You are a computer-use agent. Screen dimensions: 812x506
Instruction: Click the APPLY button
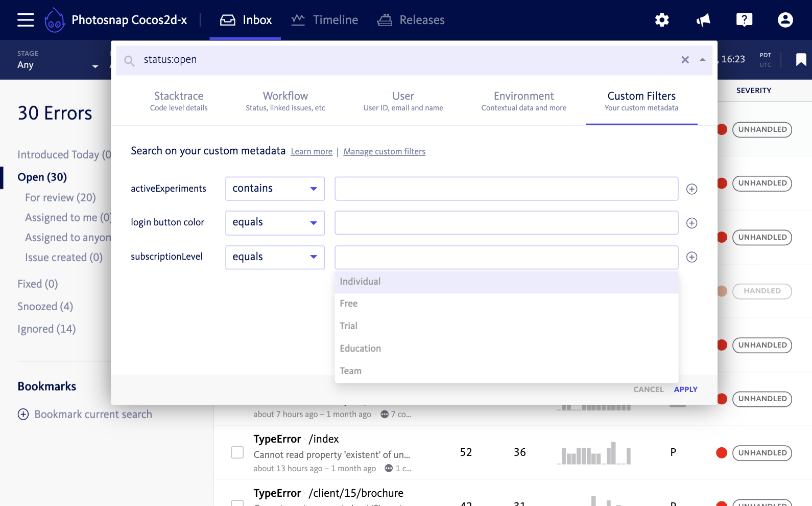click(685, 389)
